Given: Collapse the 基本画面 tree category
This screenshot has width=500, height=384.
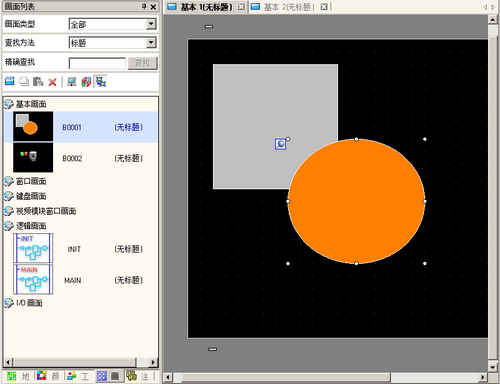Looking at the screenshot, I should (x=9, y=104).
